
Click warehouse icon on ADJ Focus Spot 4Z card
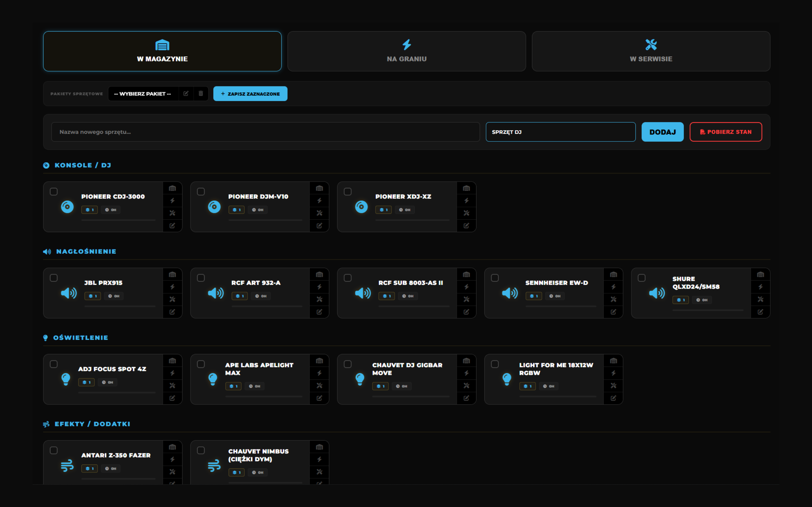tap(173, 361)
